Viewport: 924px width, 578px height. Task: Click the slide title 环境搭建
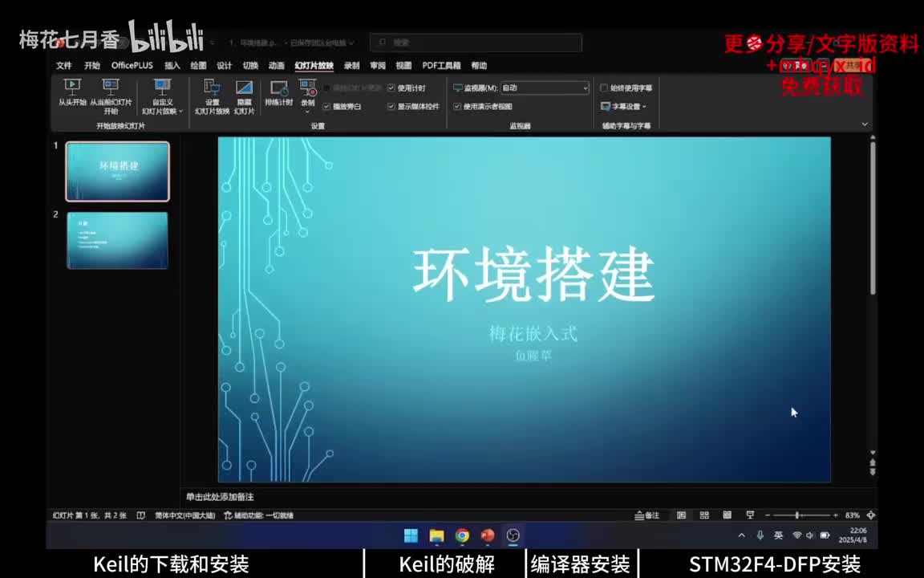click(533, 274)
